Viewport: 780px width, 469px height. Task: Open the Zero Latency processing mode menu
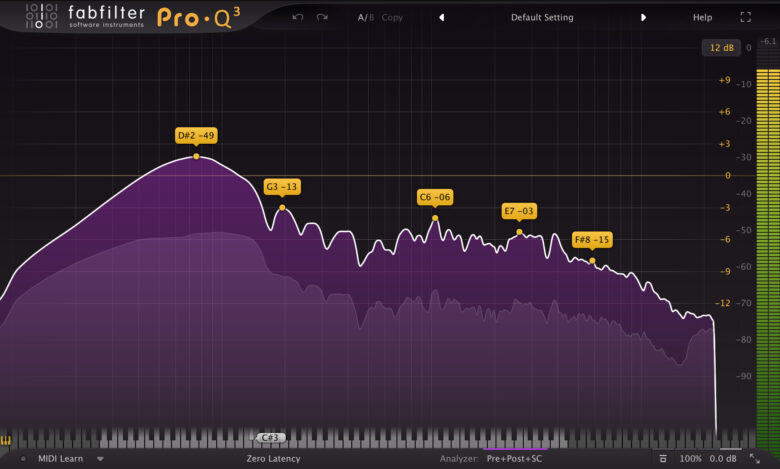[x=273, y=459]
